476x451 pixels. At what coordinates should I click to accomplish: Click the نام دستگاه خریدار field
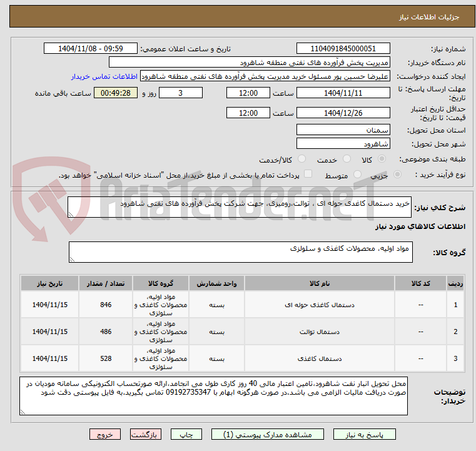(249, 63)
